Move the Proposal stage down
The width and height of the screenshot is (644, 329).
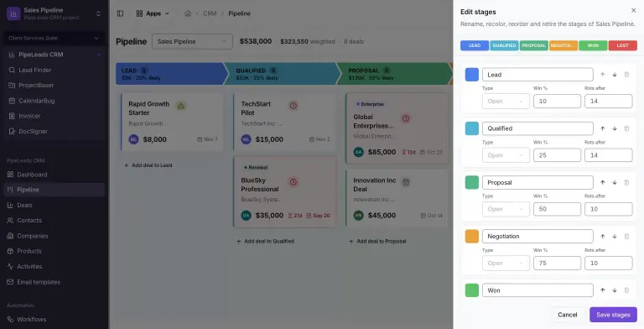coord(615,183)
